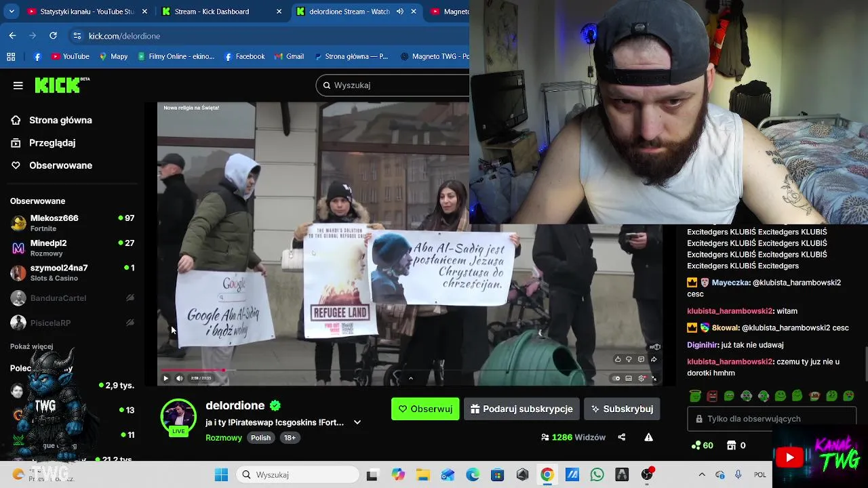This screenshot has height=488, width=868.
Task: Open the YouTube bookmark
Action: (x=71, y=57)
